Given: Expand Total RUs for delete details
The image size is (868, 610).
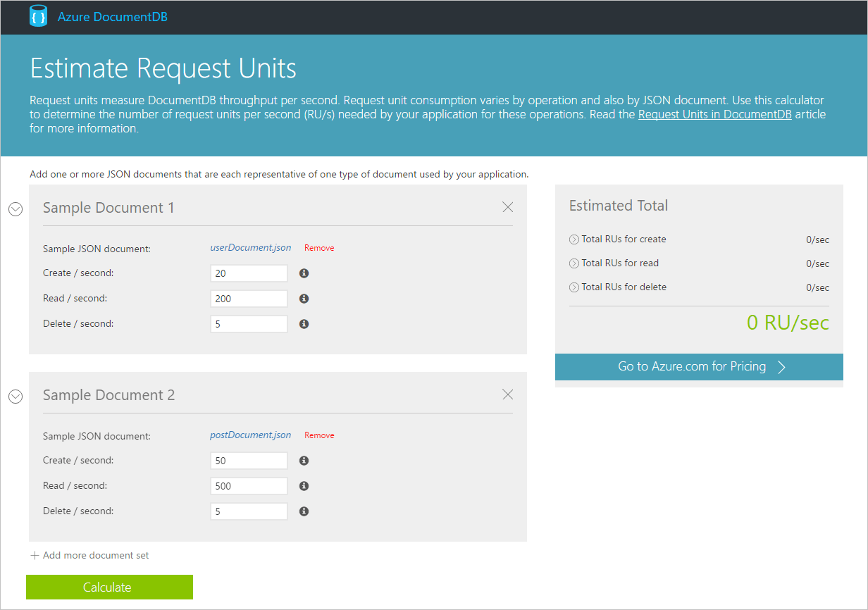Looking at the screenshot, I should (573, 287).
